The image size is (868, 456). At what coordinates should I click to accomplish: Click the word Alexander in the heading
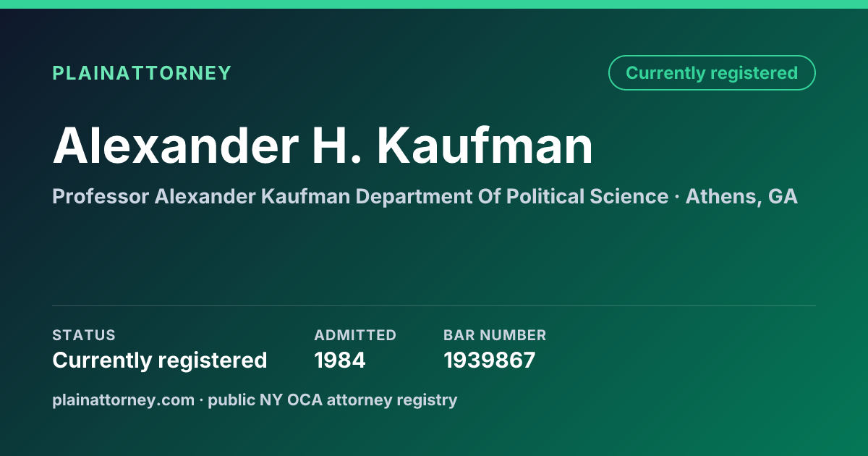(x=175, y=145)
